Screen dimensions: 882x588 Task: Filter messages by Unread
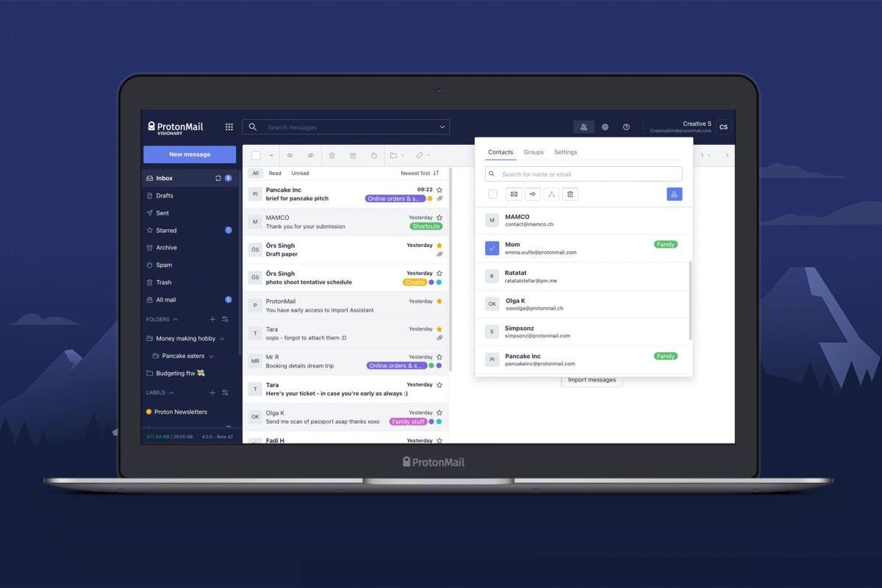[300, 173]
